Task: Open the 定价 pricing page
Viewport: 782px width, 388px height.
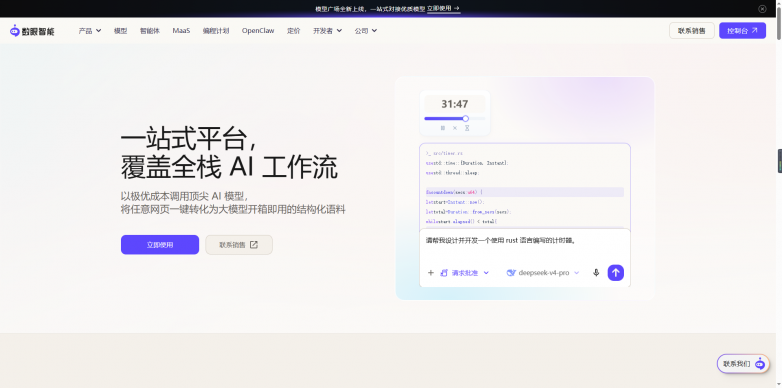Action: [294, 31]
